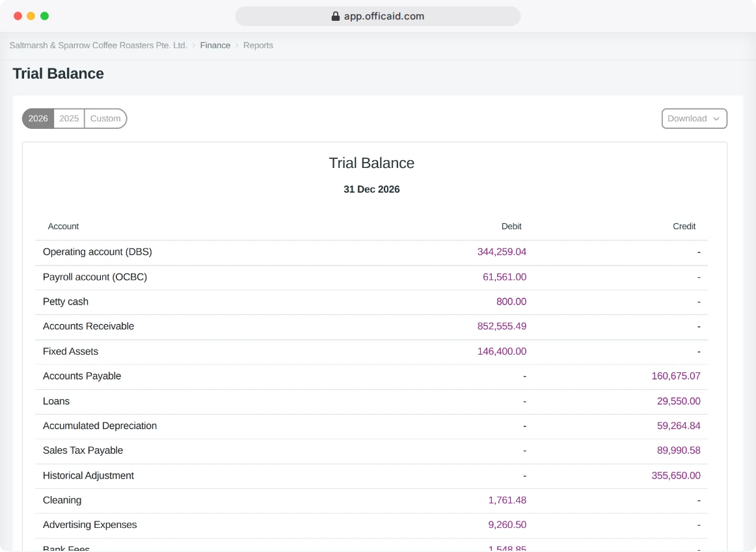This screenshot has width=756, height=552.
Task: Click the Debit column header
Action: [x=511, y=227]
